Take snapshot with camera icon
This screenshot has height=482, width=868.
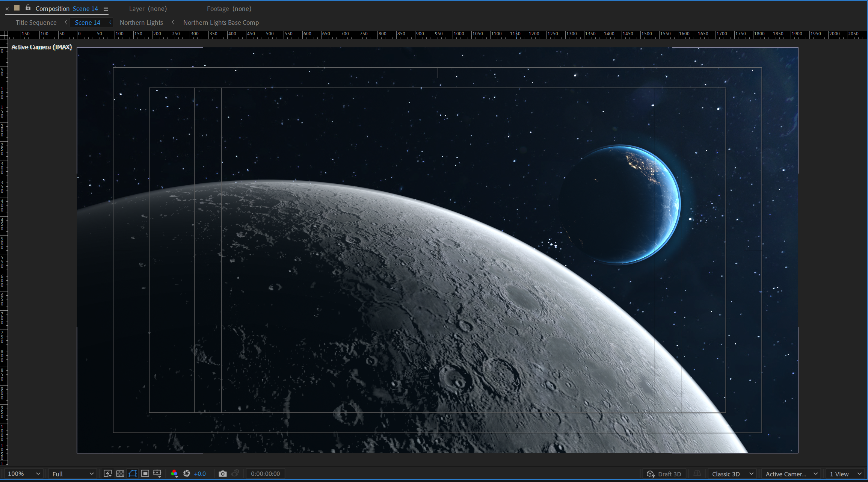pyautogui.click(x=223, y=474)
